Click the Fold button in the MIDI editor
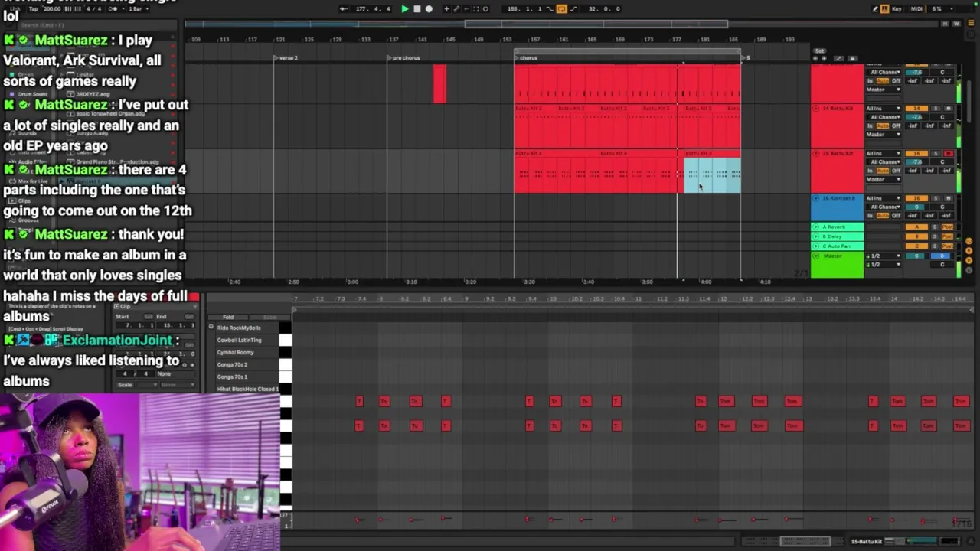This screenshot has height=551, width=980. (x=228, y=317)
